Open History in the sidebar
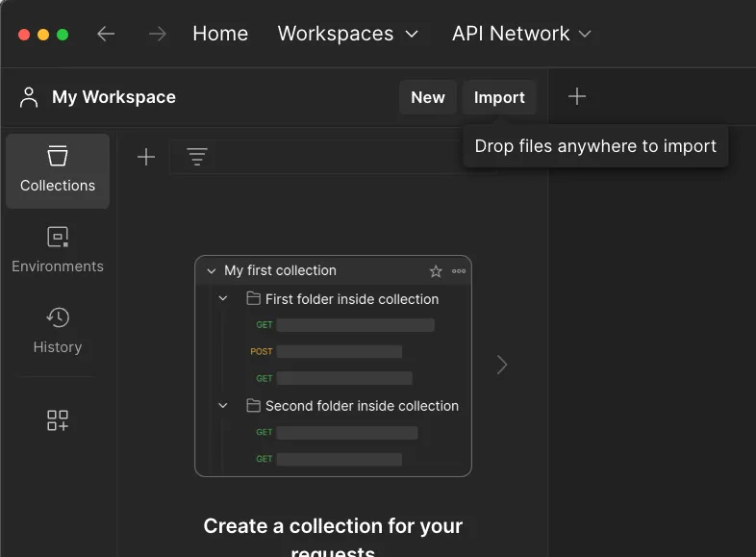 click(x=58, y=330)
